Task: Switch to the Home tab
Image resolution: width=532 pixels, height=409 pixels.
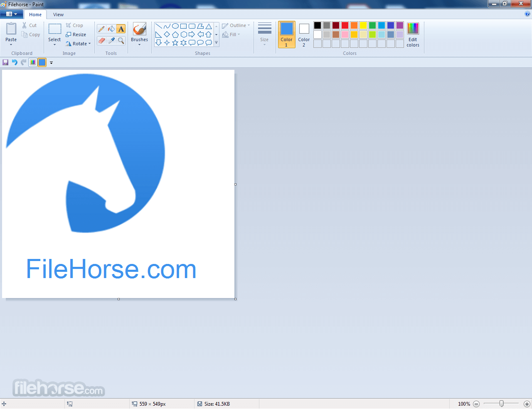Action: [35, 15]
